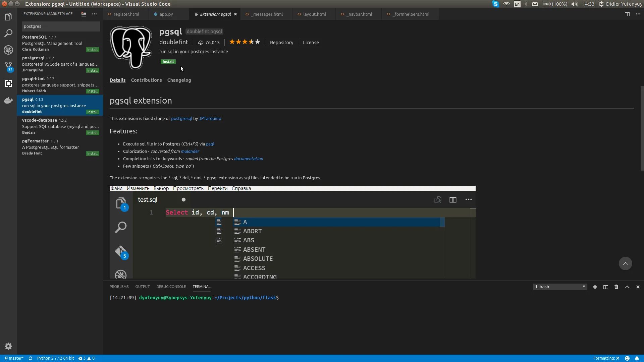Image resolution: width=644 pixels, height=362 pixels.
Task: Open the Docker view in activity bar
Action: tap(8, 100)
